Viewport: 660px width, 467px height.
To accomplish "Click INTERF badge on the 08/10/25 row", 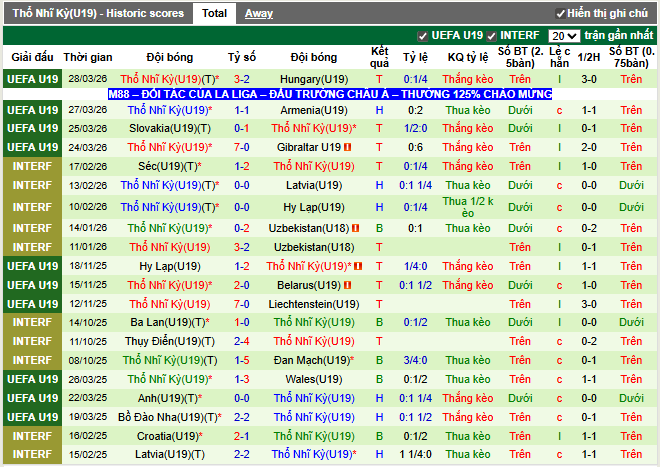I will 32,360.
